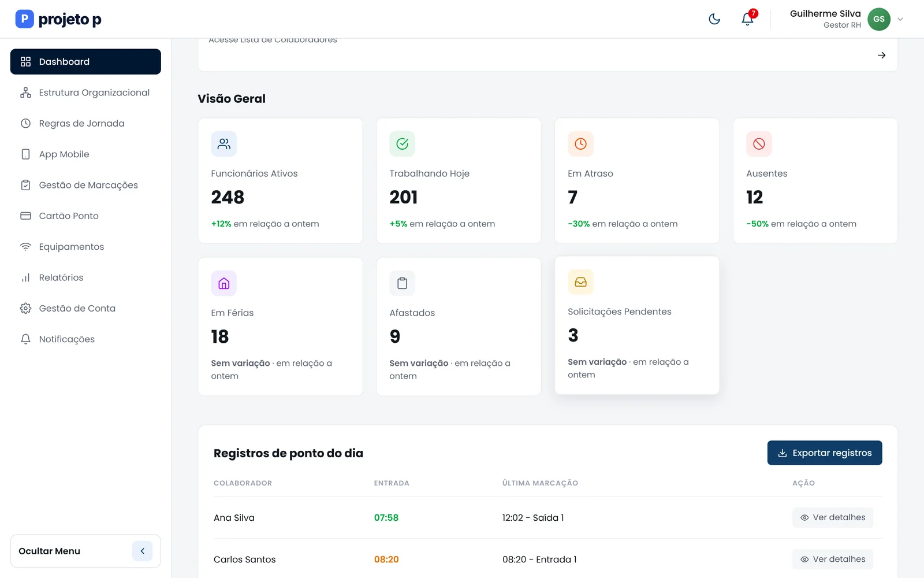Viewport: 924px width, 578px height.
Task: Click the Cartão Ponto card icon
Action: 25,216
